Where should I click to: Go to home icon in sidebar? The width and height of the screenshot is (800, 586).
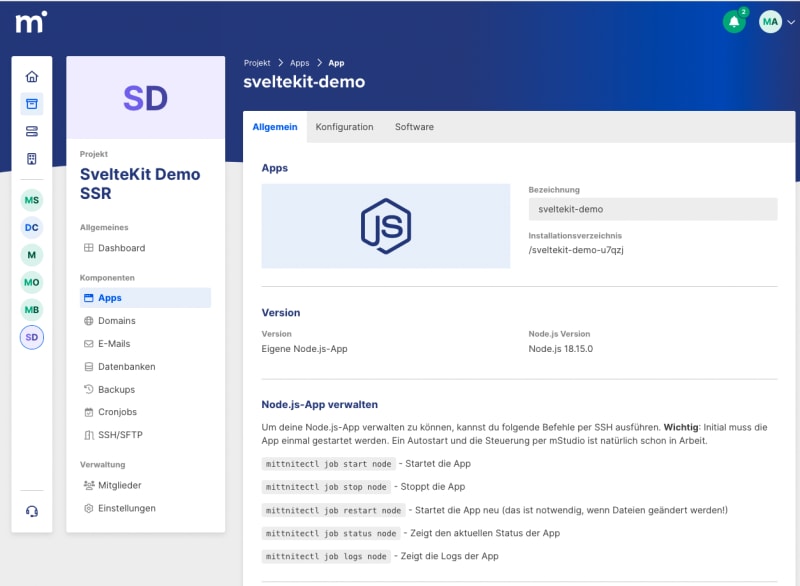[32, 77]
